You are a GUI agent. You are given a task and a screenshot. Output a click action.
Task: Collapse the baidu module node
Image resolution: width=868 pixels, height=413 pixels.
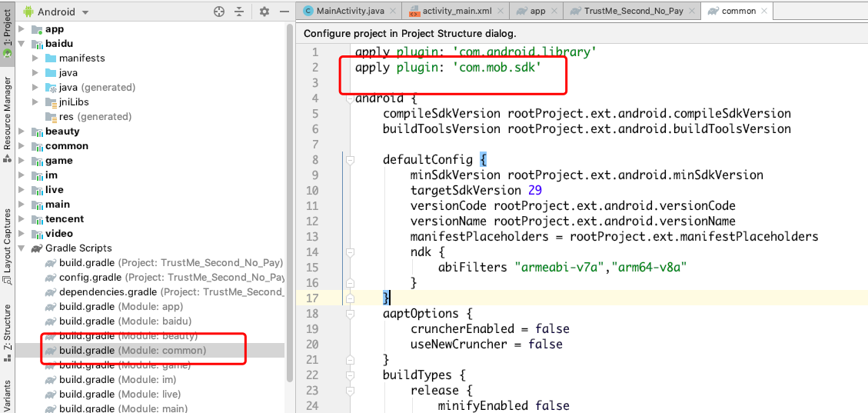(x=22, y=44)
